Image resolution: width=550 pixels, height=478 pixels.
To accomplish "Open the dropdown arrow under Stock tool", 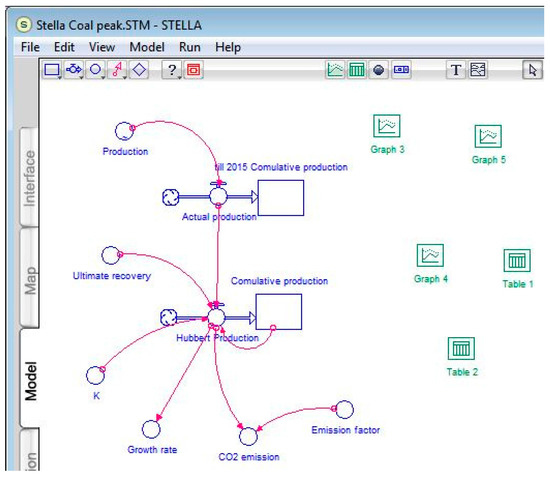I will [60, 77].
